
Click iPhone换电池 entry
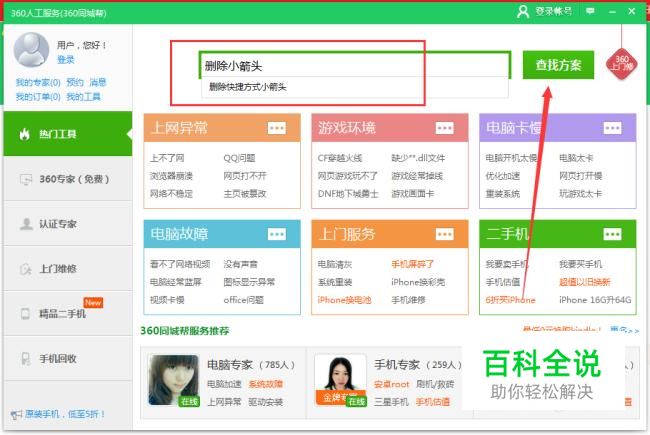344,300
